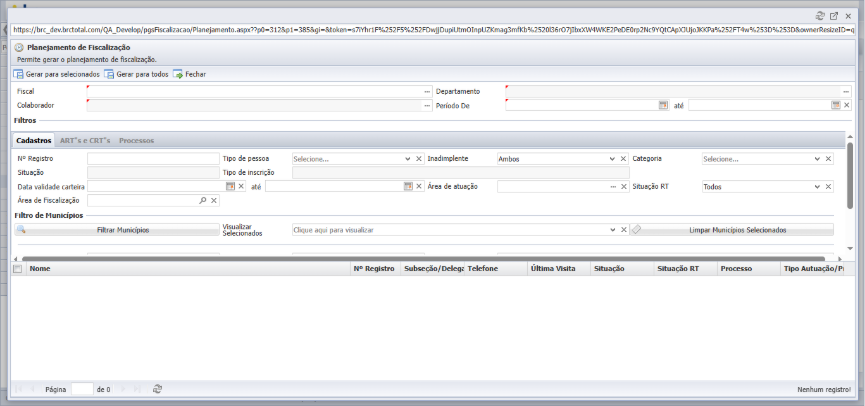Open calendar for Período De date
This screenshot has height=406, width=865.
(x=663, y=105)
